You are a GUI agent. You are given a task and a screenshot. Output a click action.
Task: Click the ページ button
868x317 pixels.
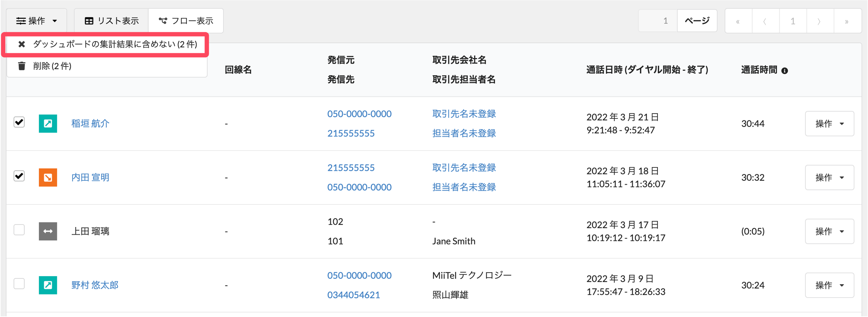tap(697, 21)
